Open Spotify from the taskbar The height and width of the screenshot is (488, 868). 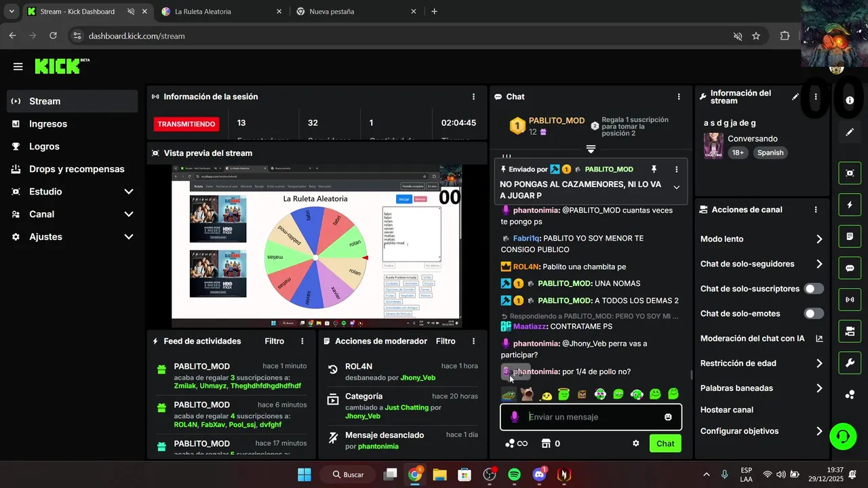point(514,474)
